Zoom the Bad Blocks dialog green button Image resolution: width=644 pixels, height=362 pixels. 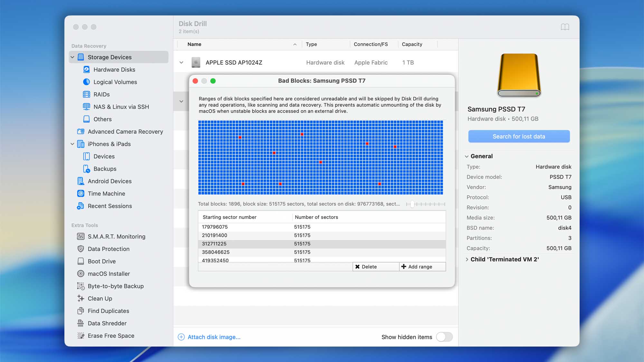click(x=213, y=81)
